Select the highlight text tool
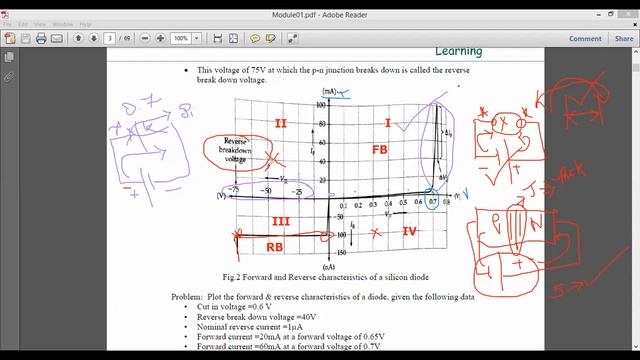 (x=270, y=38)
